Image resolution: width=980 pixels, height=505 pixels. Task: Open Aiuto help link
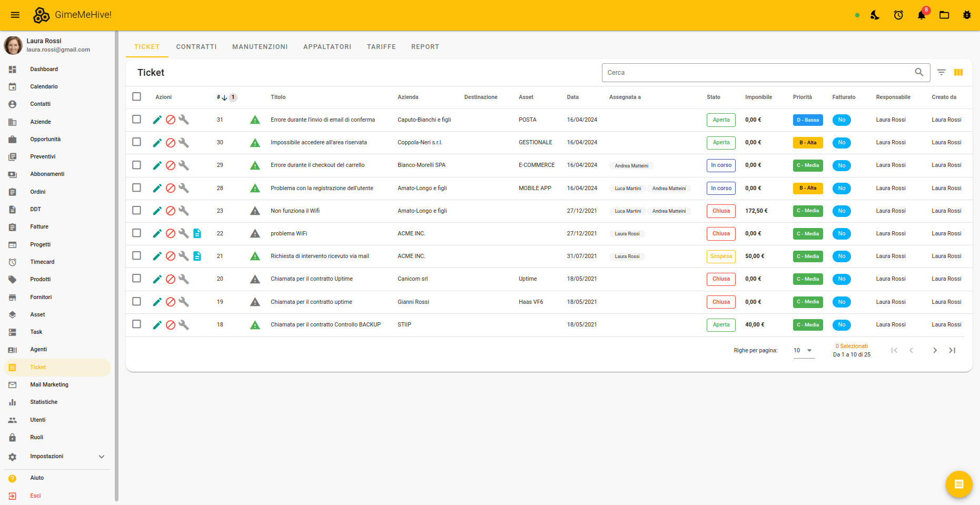[57, 478]
